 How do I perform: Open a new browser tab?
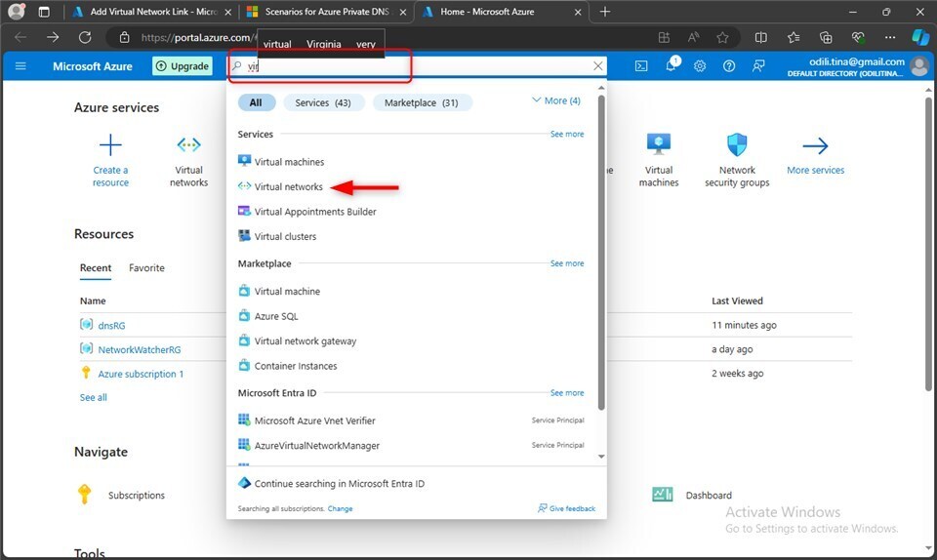[x=605, y=12]
